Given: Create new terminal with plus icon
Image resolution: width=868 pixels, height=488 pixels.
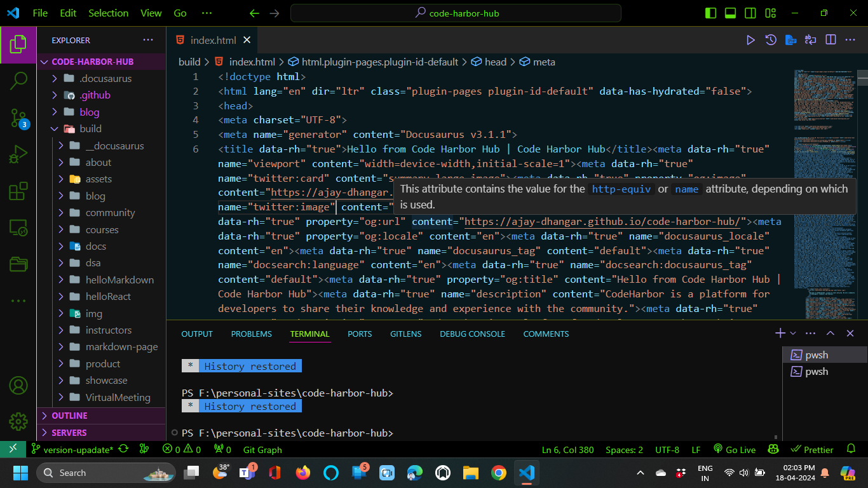Looking at the screenshot, I should point(780,333).
